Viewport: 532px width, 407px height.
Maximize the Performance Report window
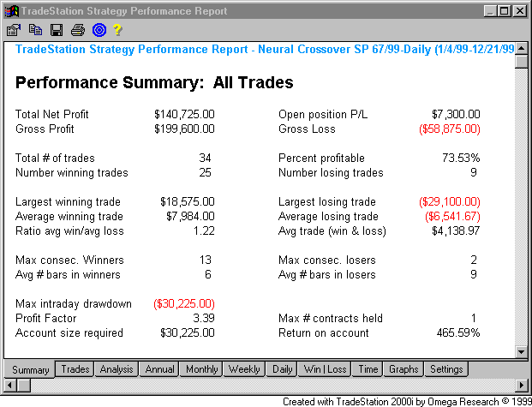coord(505,11)
